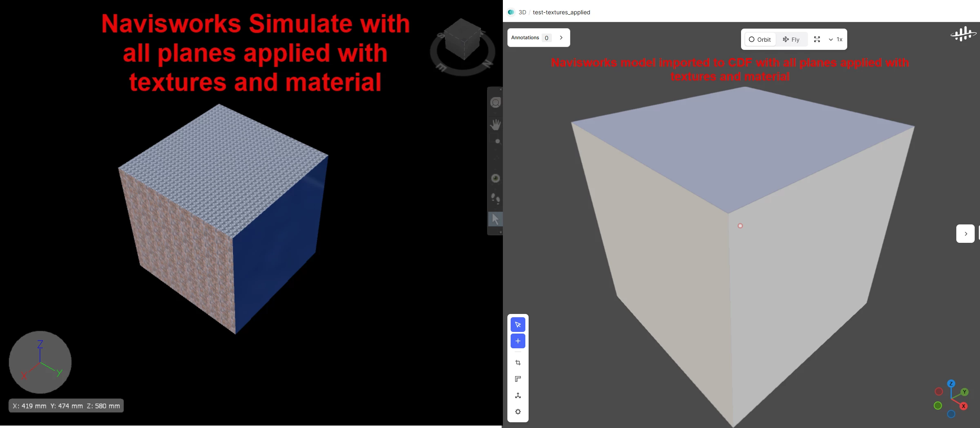Click the 3D breadcrumb link

point(522,12)
